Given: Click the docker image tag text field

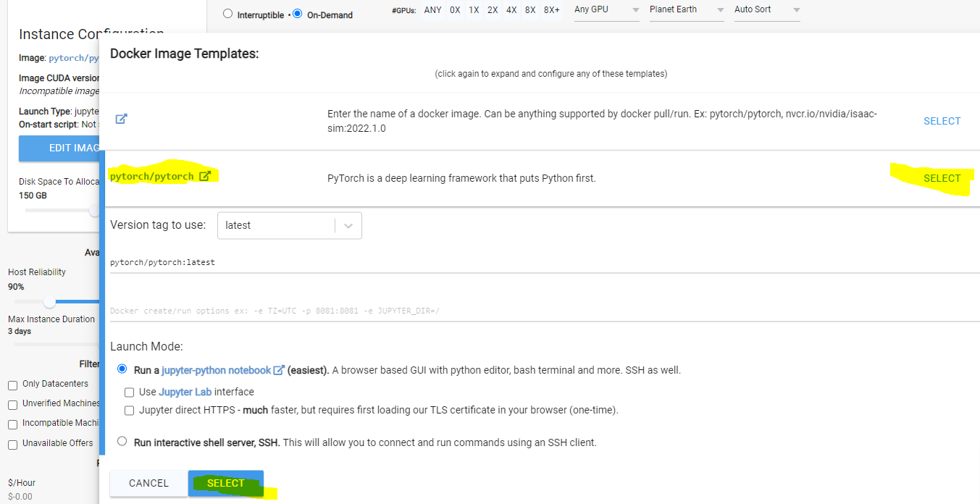Looking at the screenshot, I should coord(545,262).
